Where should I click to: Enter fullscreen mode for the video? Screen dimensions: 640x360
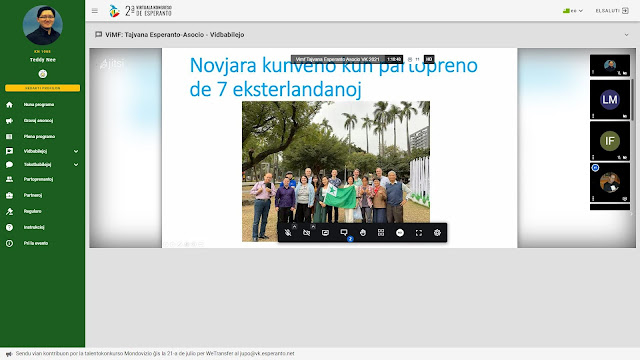coord(419,233)
